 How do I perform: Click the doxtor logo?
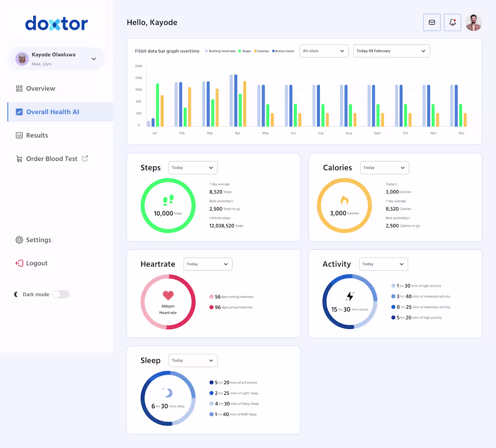click(56, 24)
